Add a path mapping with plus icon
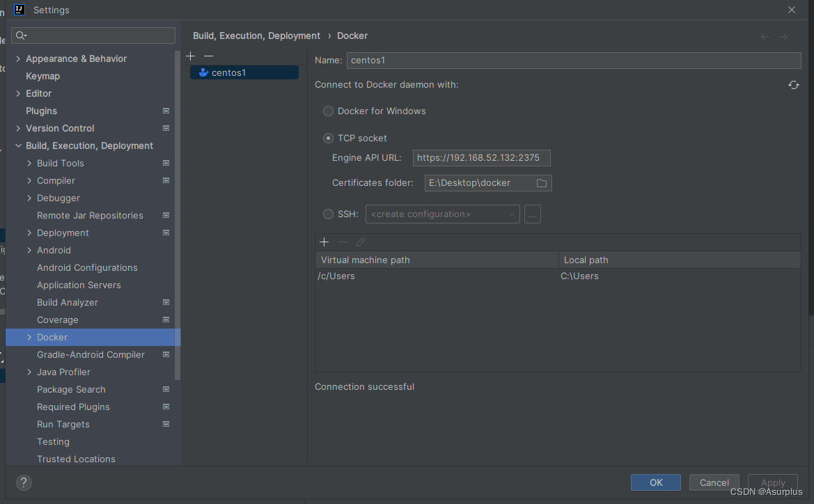Viewport: 814px width, 504px height. 324,242
